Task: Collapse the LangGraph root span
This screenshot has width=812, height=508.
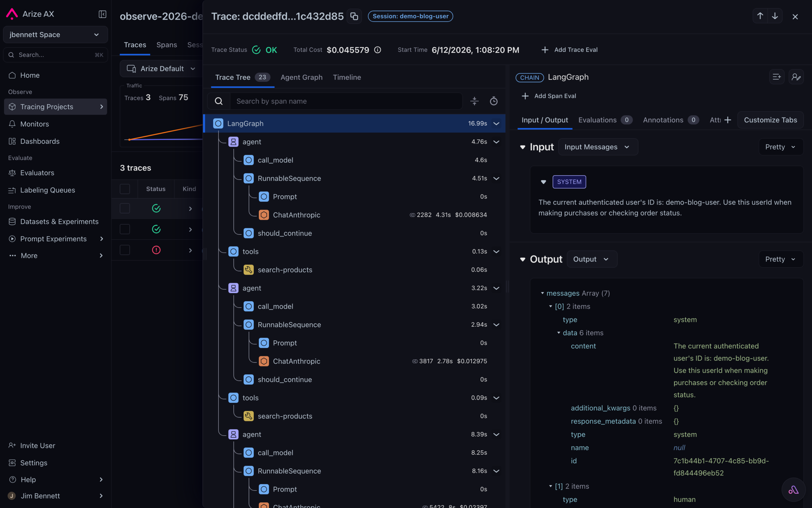Action: (x=496, y=124)
